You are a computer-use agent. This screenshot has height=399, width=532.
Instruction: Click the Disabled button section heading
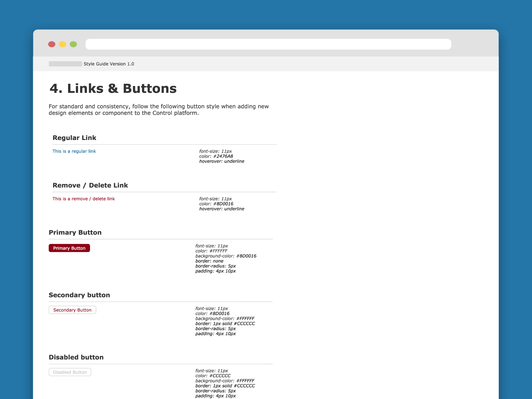pos(76,357)
